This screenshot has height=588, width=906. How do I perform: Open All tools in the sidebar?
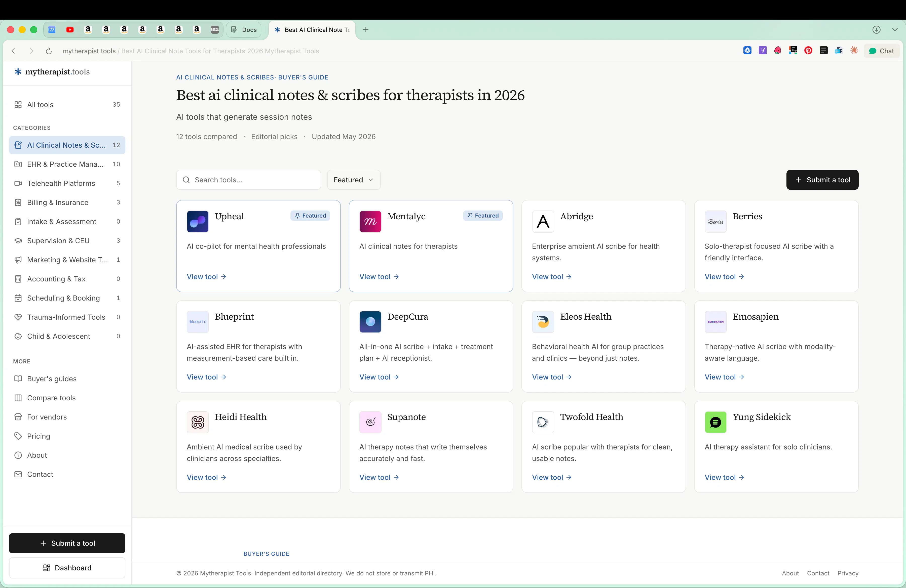coord(67,105)
